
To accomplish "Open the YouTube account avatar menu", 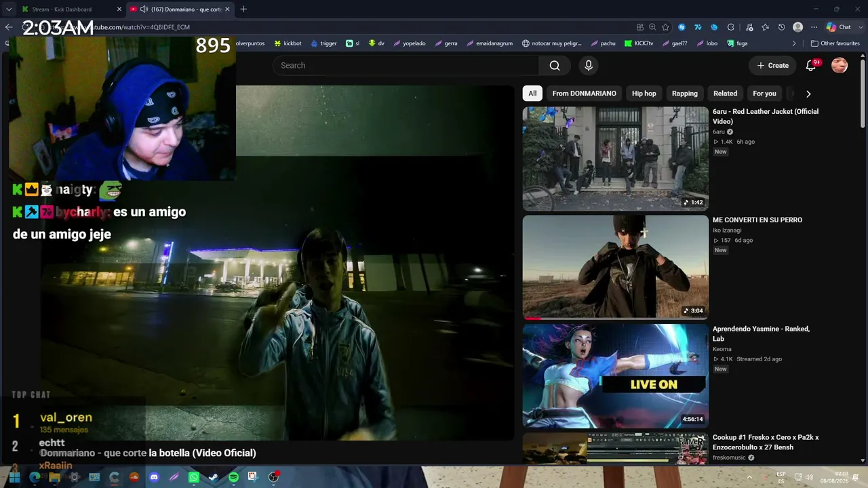I will 840,66.
